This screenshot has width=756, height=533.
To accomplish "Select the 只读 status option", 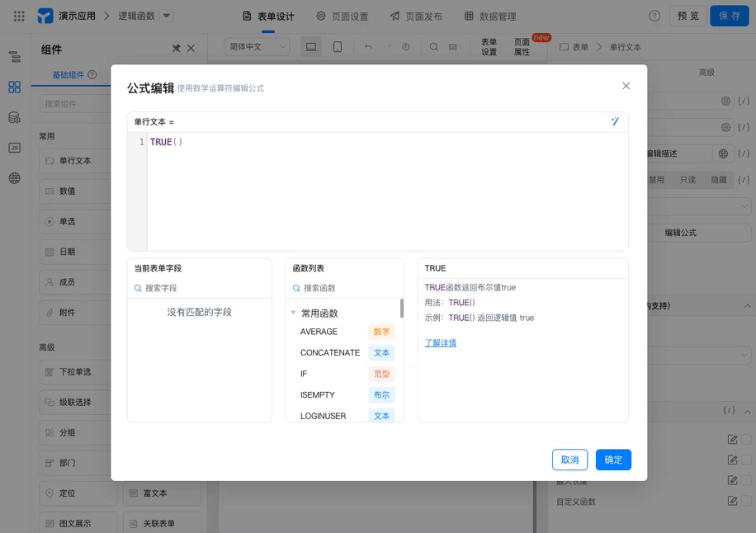I will (x=687, y=180).
